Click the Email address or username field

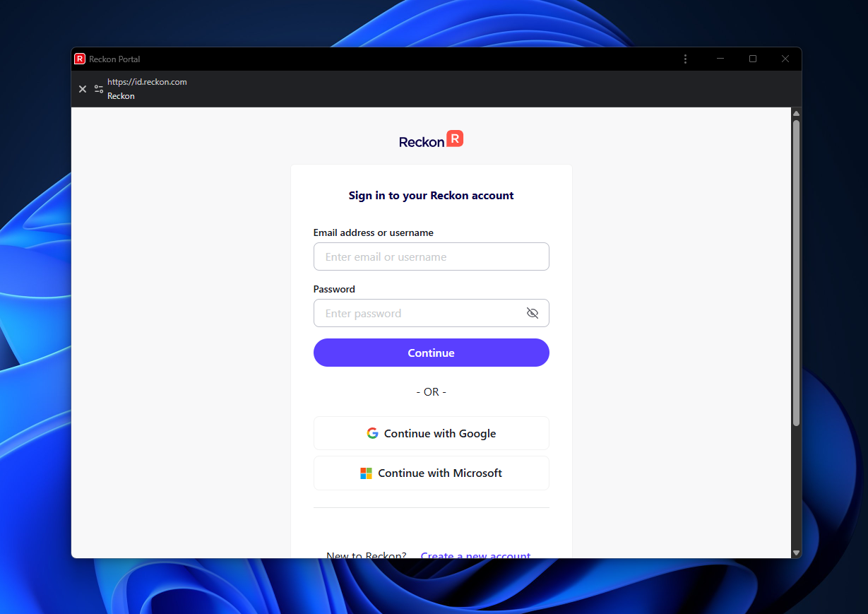coord(432,256)
